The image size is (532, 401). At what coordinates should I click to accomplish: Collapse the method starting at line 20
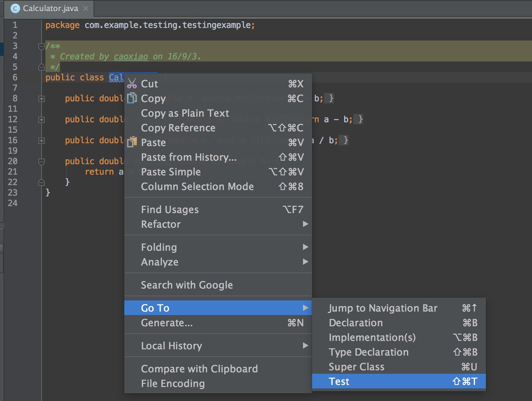[41, 162]
